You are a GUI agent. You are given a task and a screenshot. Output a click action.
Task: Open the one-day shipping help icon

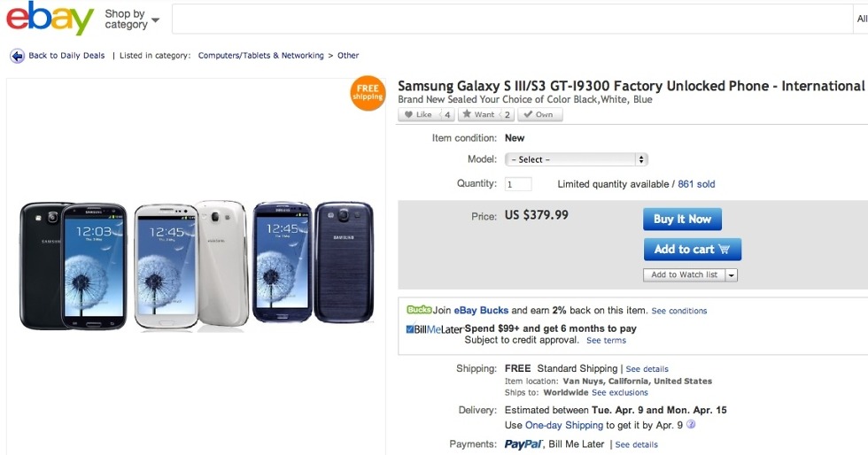click(691, 425)
